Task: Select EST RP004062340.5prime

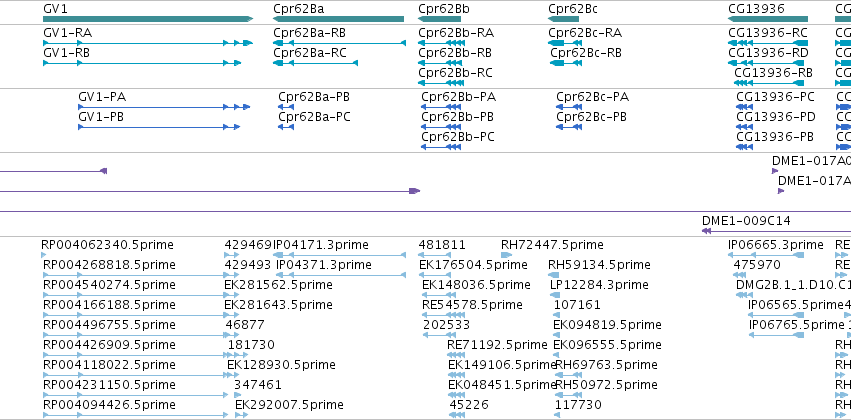Action: [107, 245]
